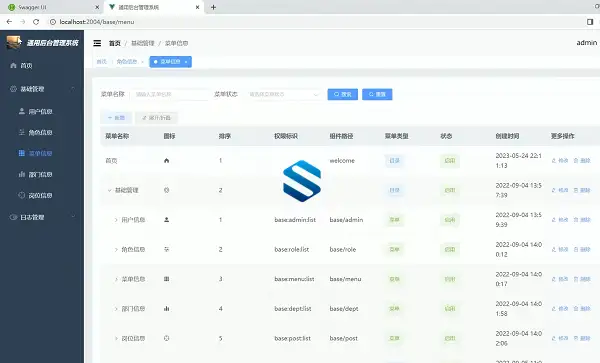
Task: Close the Swagger UI browser tab
Action: (x=97, y=7)
